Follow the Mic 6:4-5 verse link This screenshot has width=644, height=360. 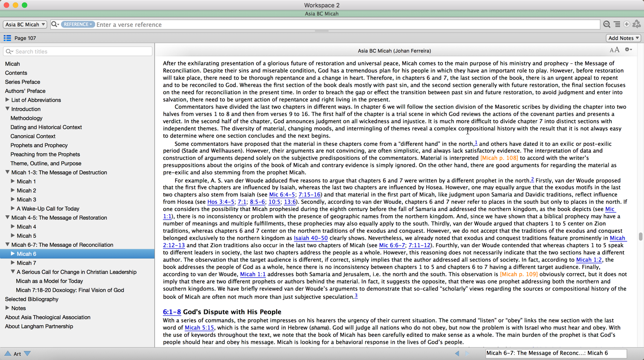click(282, 195)
